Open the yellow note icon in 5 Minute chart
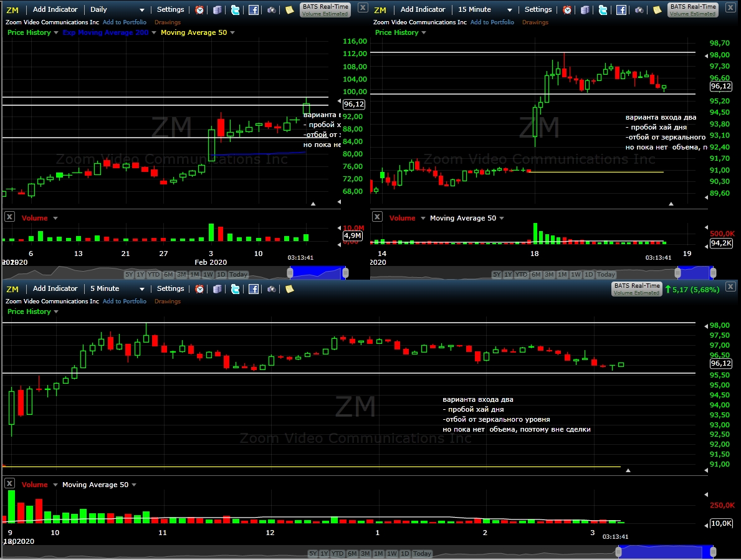This screenshot has height=560, width=741. (290, 288)
